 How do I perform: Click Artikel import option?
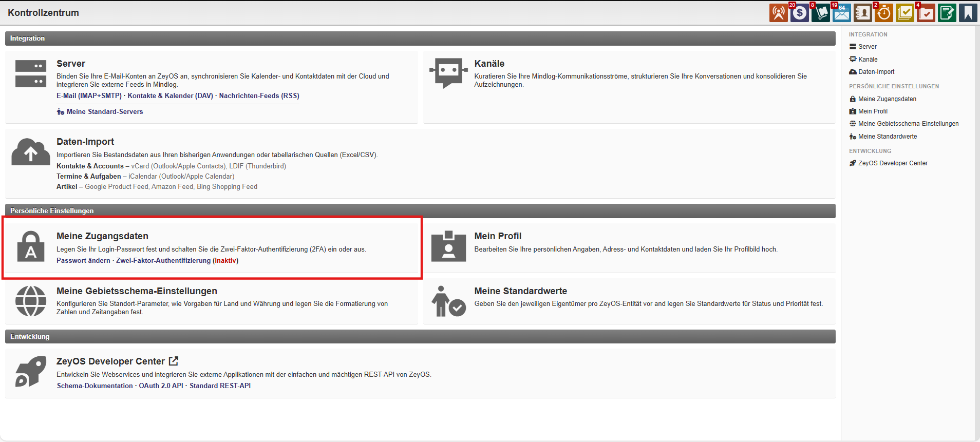pyautogui.click(x=67, y=186)
